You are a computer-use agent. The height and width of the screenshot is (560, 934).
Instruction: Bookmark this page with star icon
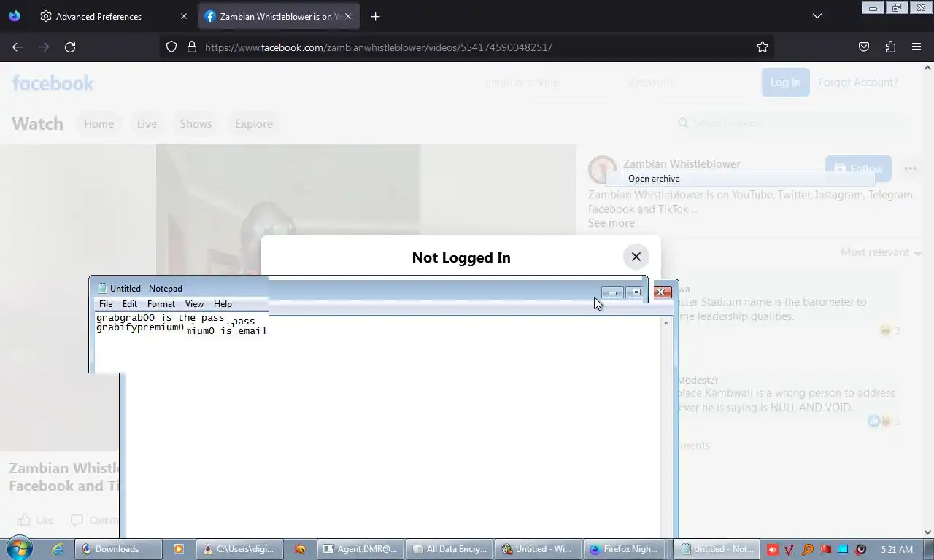pyautogui.click(x=763, y=47)
